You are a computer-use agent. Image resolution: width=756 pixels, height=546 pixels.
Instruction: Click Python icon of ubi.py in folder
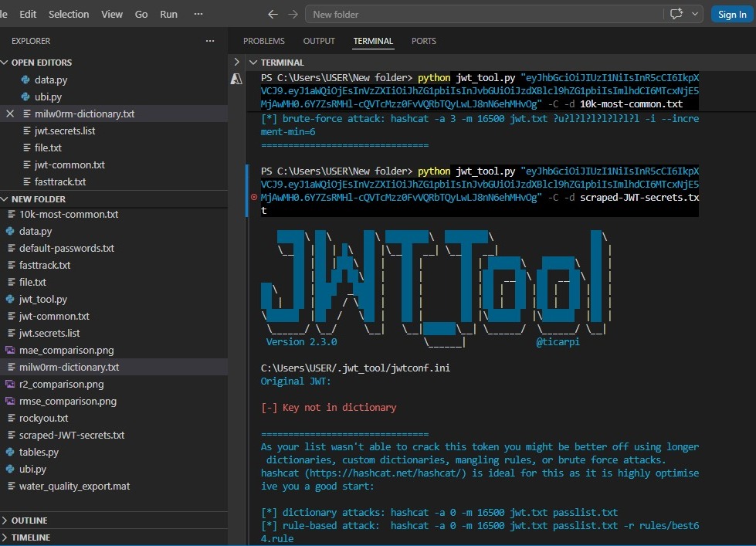click(10, 470)
